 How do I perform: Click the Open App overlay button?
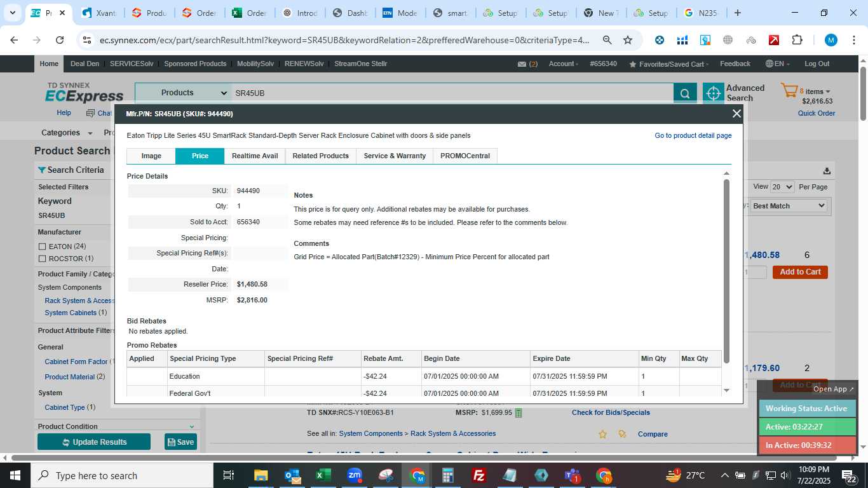pyautogui.click(x=834, y=389)
